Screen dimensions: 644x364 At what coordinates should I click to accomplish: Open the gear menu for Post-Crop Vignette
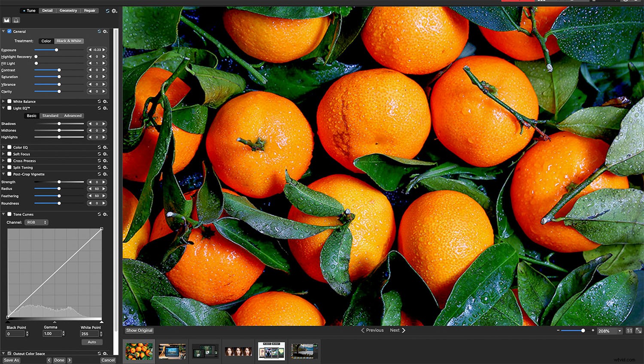click(x=105, y=174)
